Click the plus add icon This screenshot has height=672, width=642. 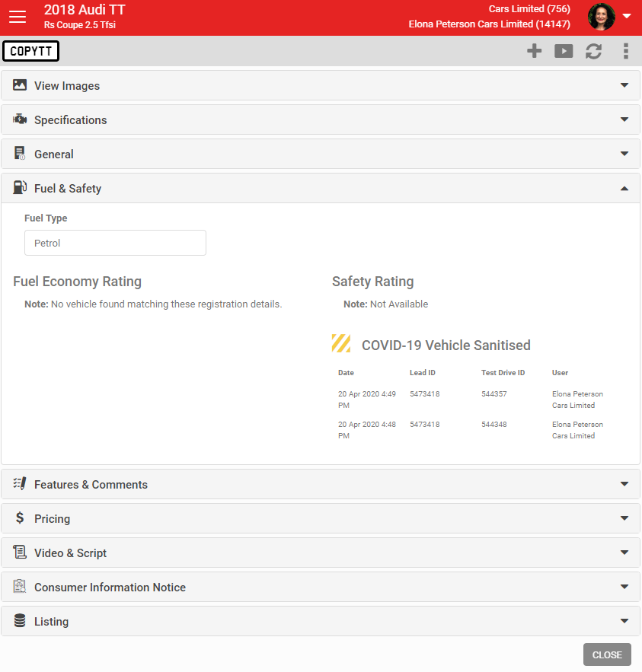[x=534, y=51]
